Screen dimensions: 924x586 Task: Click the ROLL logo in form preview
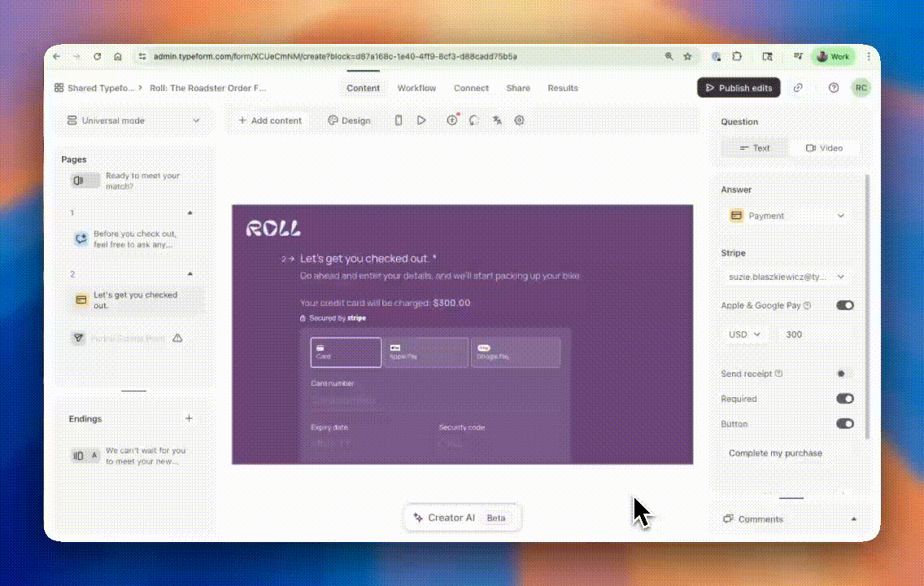coord(272,228)
